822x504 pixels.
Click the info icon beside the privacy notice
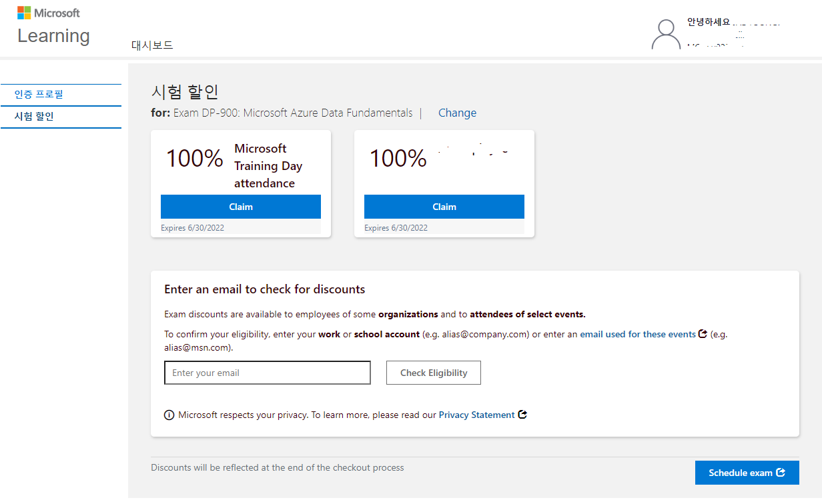[x=169, y=415]
